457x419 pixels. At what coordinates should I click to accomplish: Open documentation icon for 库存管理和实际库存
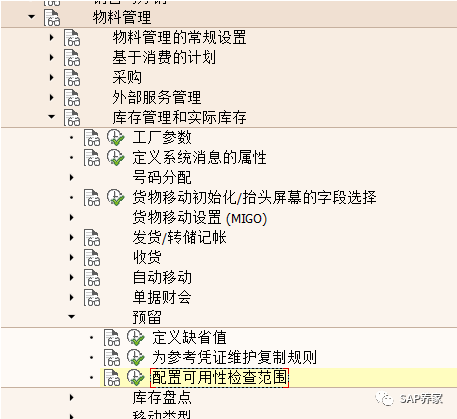[72, 118]
